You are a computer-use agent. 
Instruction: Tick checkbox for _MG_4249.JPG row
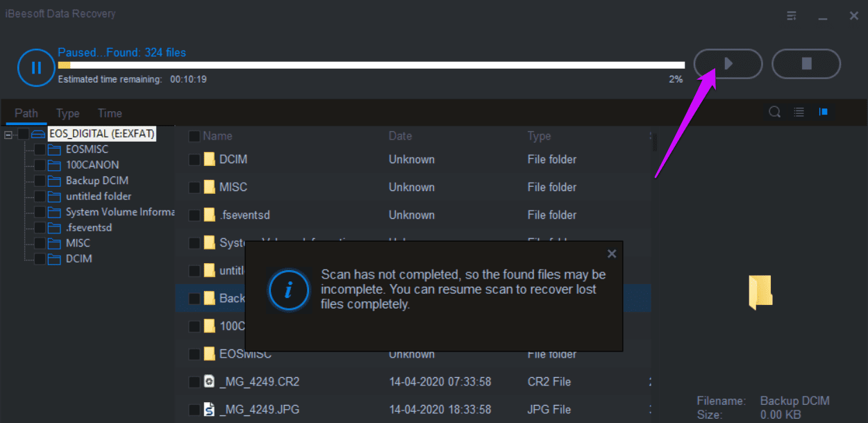point(194,409)
